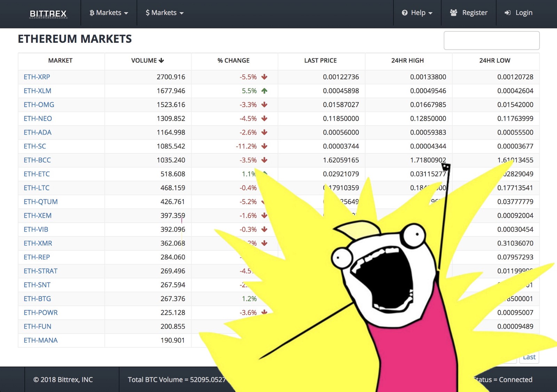This screenshot has width=557, height=392.
Task: Click the green up arrow in ETH-XLM row
Action: 265,91
